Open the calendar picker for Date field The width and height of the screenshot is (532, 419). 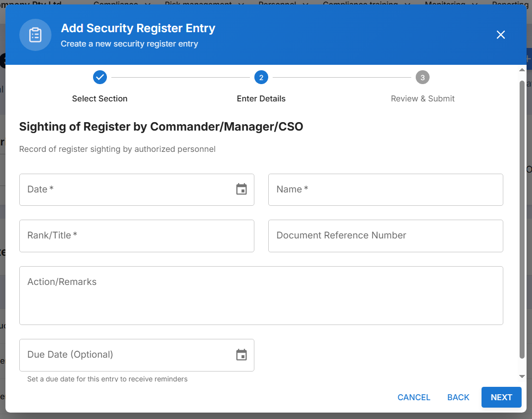pos(242,189)
